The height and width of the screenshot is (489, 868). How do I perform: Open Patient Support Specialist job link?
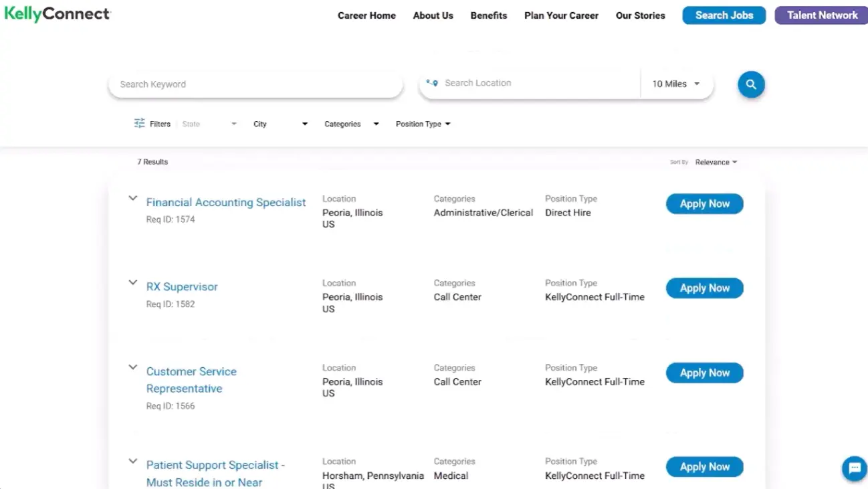(215, 474)
